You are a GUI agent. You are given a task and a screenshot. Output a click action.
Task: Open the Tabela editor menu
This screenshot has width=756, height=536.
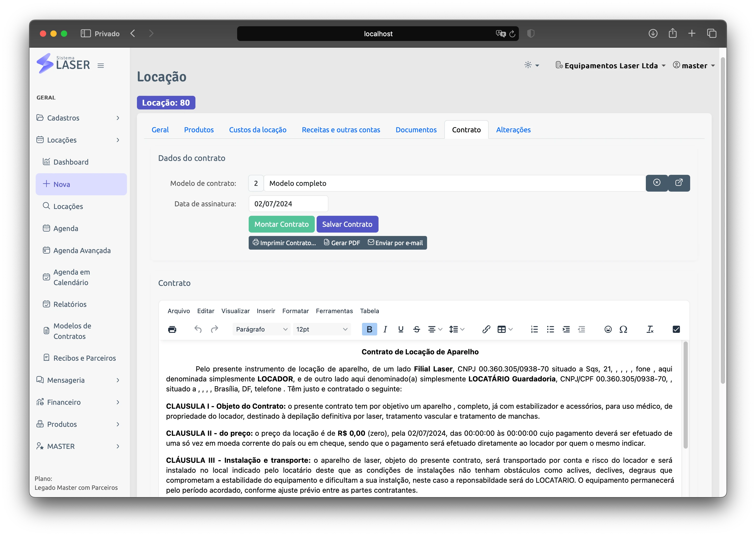(369, 311)
